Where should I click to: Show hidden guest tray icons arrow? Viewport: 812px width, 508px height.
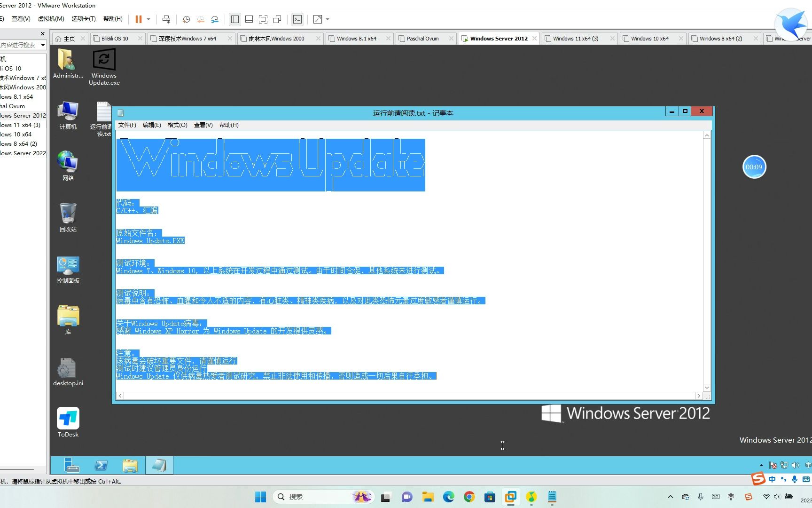(x=762, y=465)
